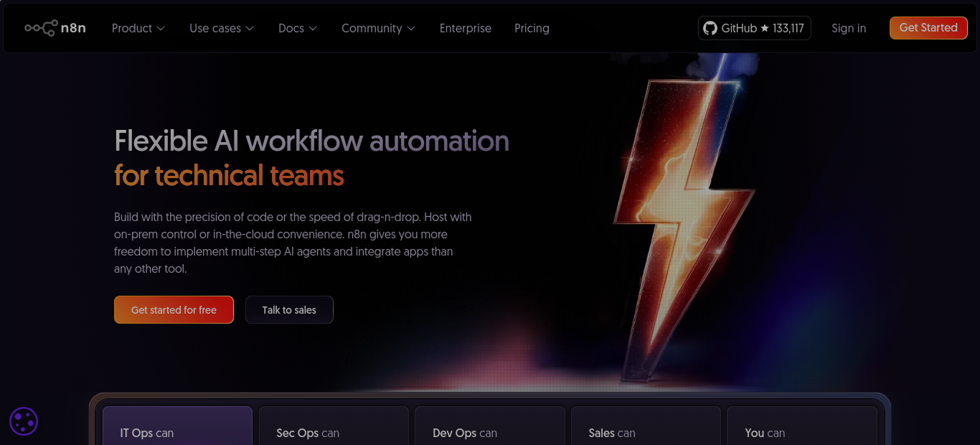Click the Get Started button
980x445 pixels.
(928, 27)
